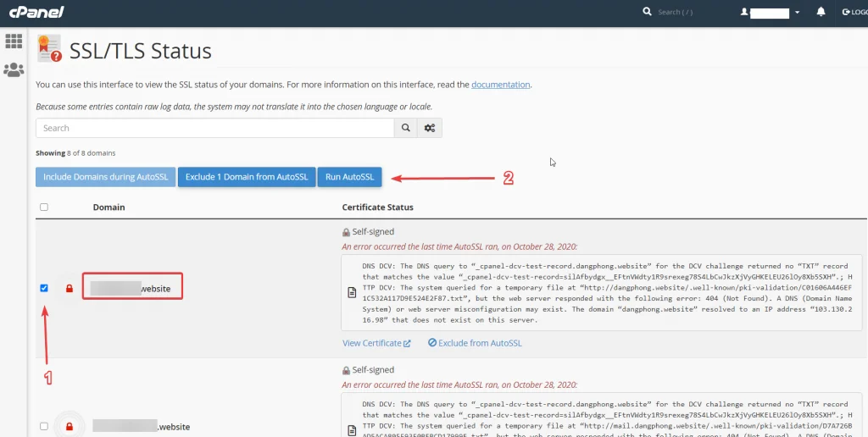Click the Showing 8 of 8 domains text
This screenshot has width=868, height=437.
tap(75, 153)
